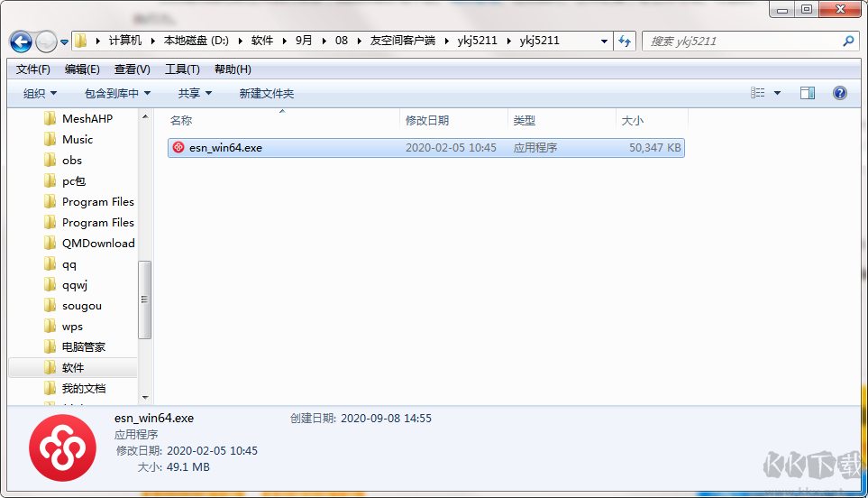The height and width of the screenshot is (498, 868).
Task: Change view with the view icon
Action: 757,93
